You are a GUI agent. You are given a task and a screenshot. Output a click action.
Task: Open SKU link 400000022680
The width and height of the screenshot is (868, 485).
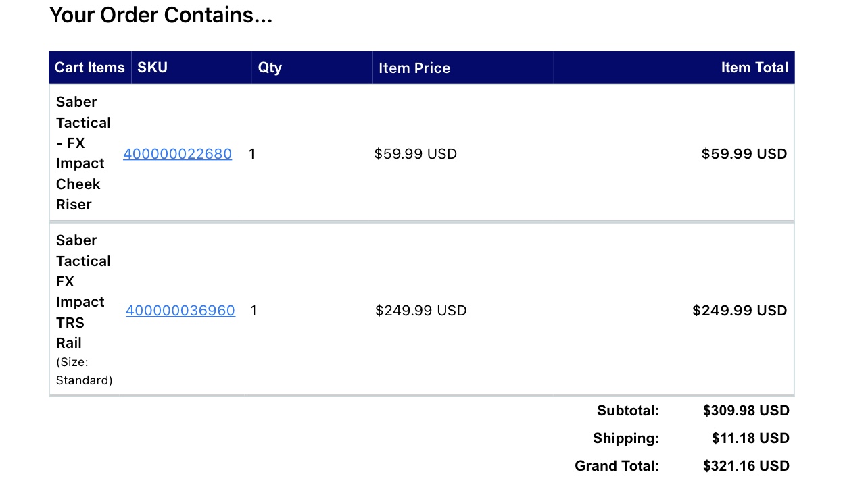(177, 154)
